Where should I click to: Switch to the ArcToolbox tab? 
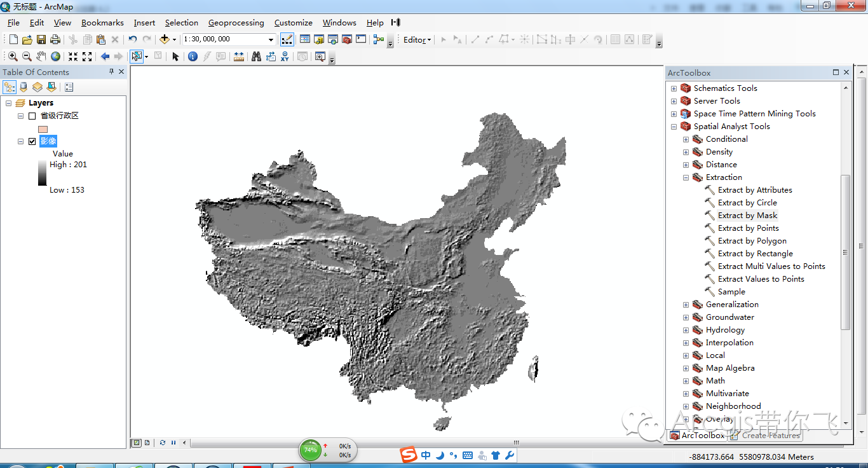(x=697, y=436)
